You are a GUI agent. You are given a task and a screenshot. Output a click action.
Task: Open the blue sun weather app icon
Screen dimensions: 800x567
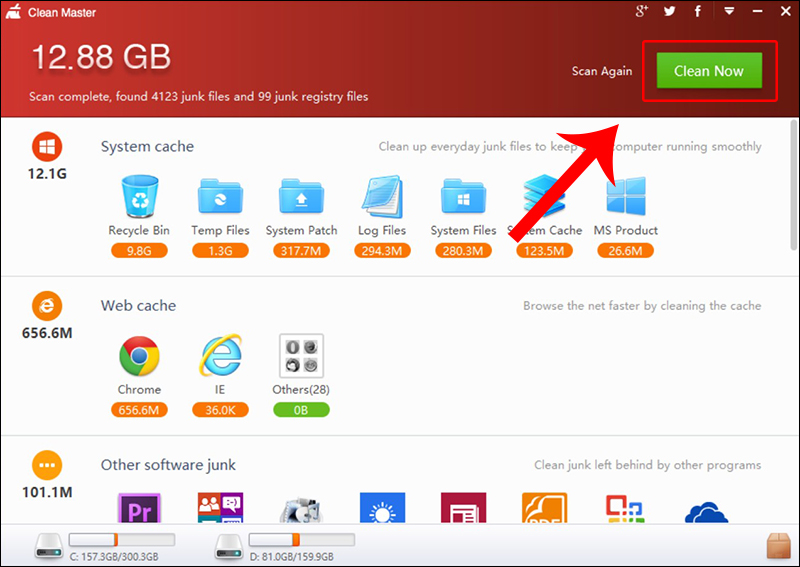point(382,508)
